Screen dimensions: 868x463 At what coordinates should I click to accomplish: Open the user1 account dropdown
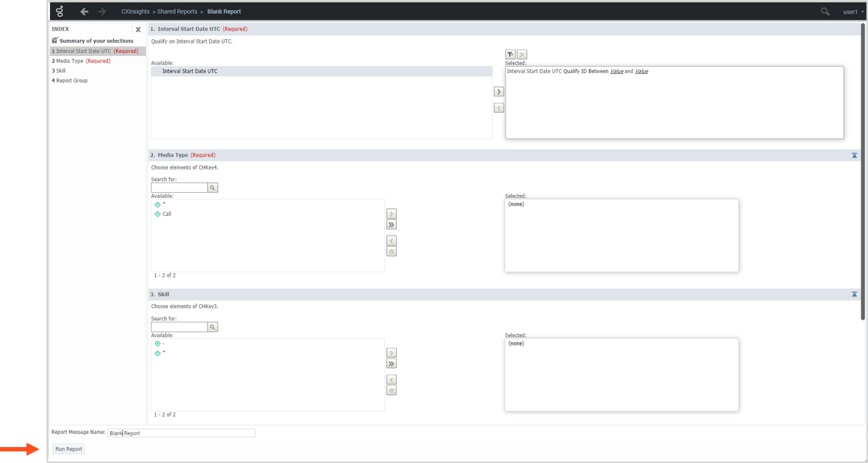pyautogui.click(x=851, y=12)
